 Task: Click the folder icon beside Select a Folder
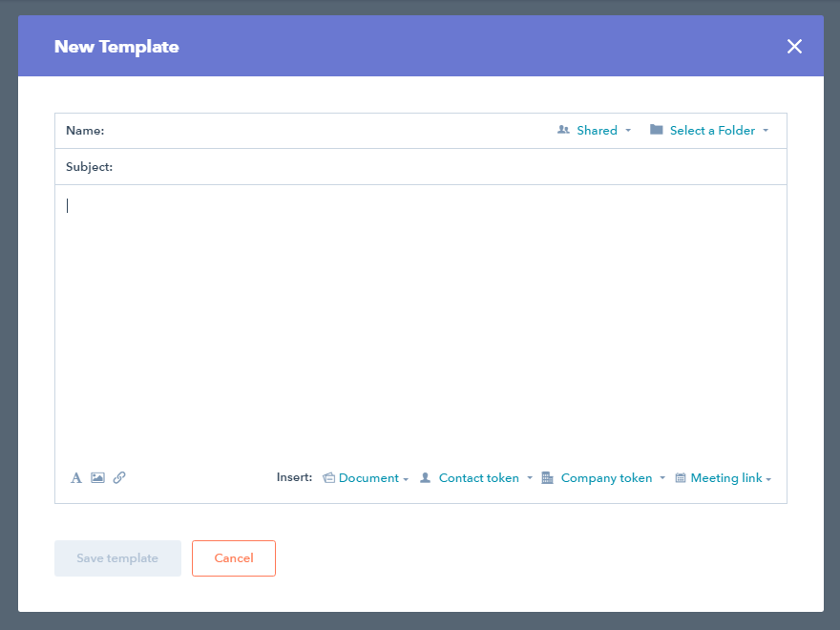pyautogui.click(x=657, y=130)
